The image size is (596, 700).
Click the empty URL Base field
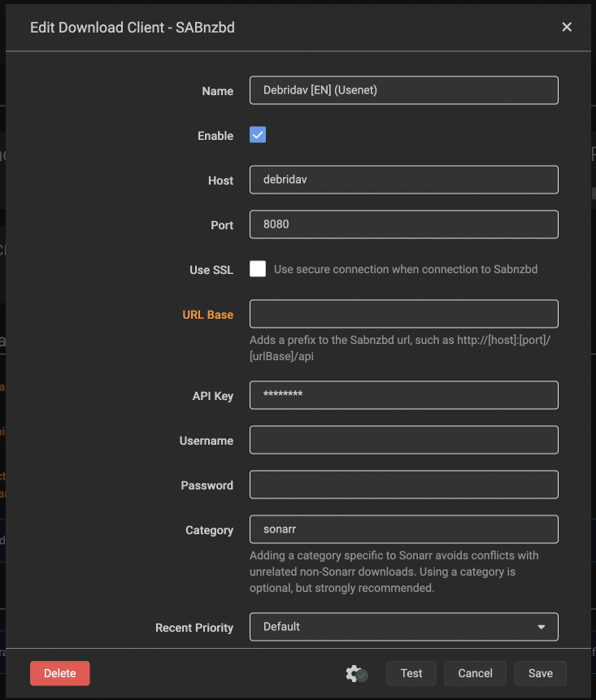coord(403,313)
